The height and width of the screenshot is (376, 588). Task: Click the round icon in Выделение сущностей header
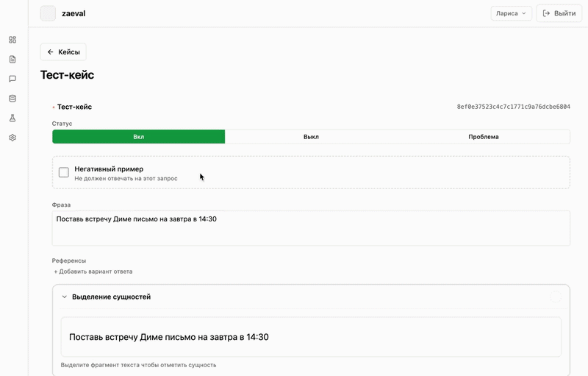tap(556, 297)
